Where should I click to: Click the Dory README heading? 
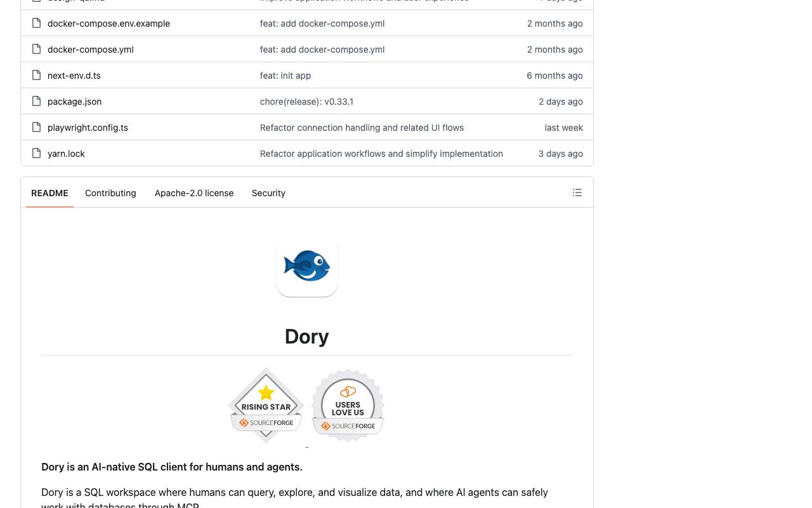click(307, 337)
